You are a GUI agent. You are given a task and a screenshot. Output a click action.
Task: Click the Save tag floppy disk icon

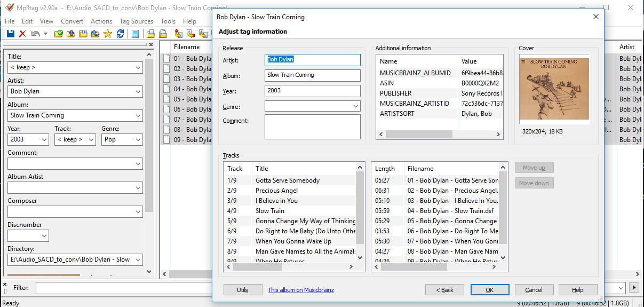[10, 34]
